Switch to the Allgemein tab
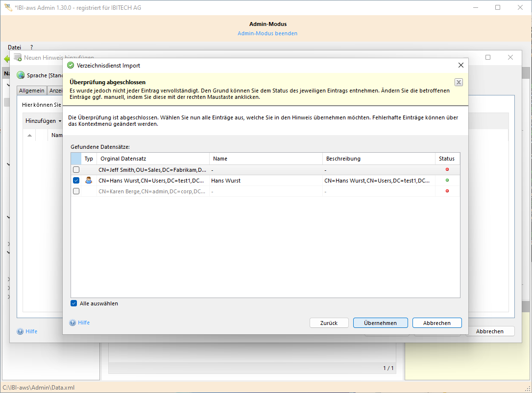The height and width of the screenshot is (393, 532). pos(31,90)
